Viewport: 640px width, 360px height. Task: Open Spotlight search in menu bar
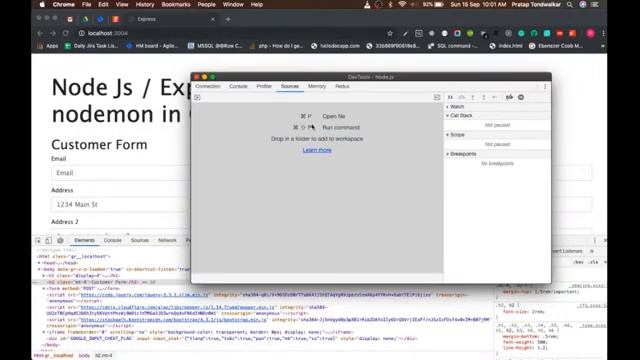[x=569, y=4]
